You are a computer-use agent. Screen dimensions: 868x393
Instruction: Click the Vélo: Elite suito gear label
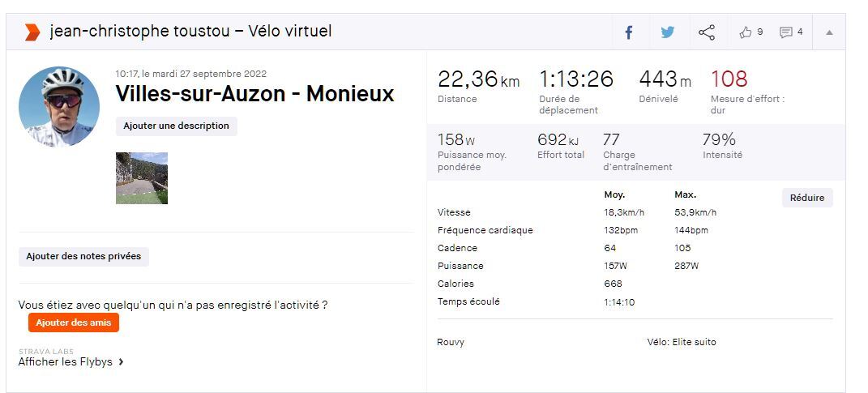click(682, 342)
